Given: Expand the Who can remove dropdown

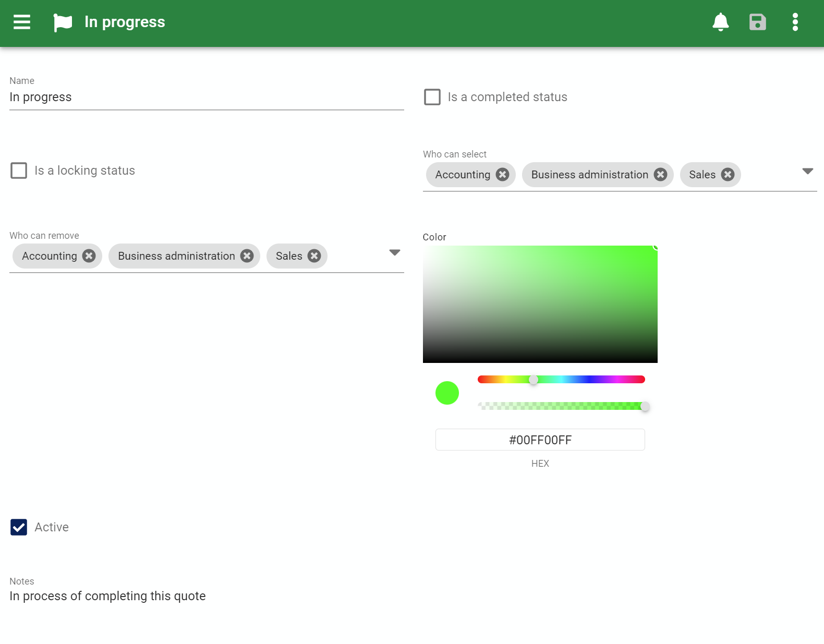Looking at the screenshot, I should tap(395, 253).
